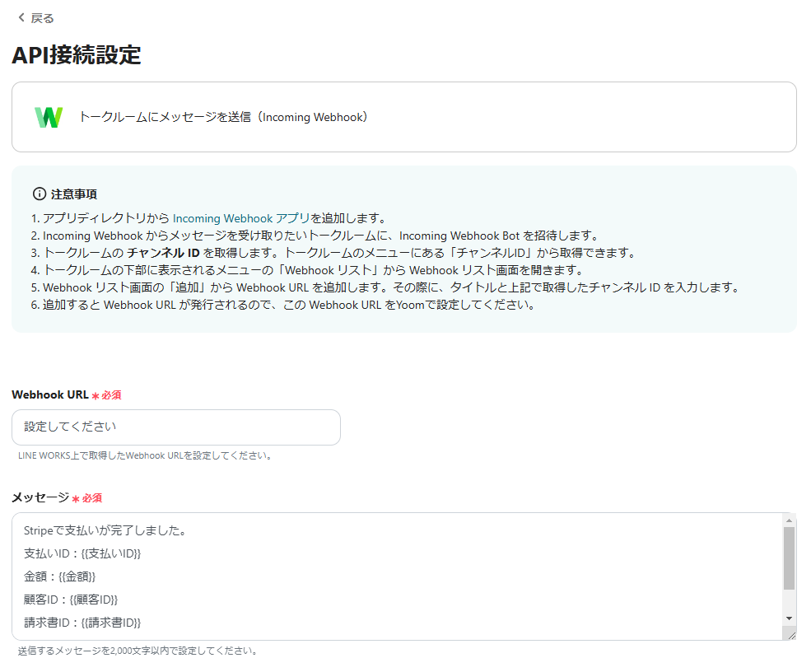The height and width of the screenshot is (672, 811).
Task: Click the Incoming Webhook service banner
Action: (x=403, y=116)
